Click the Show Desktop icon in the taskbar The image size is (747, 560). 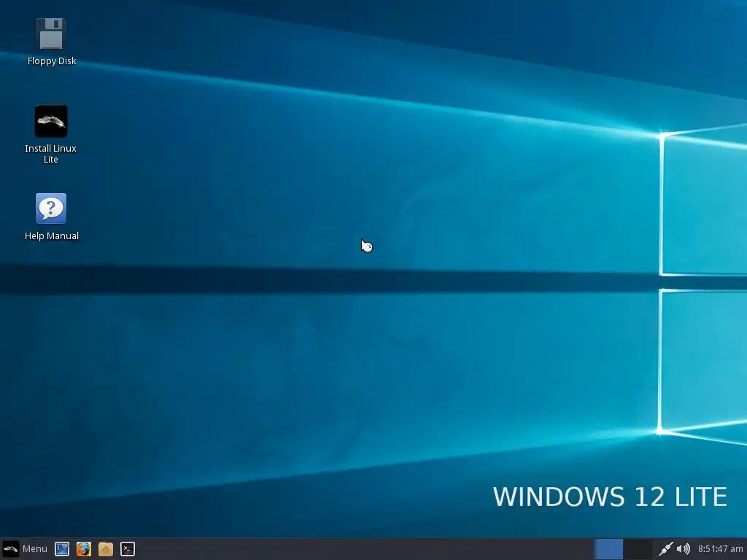[62, 549]
